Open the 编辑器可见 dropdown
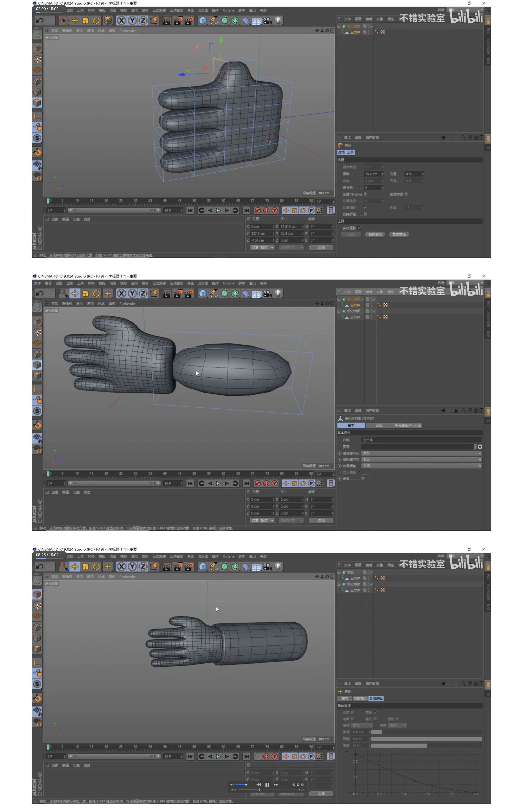Image resolution: width=525 pixels, height=812 pixels. click(x=422, y=453)
